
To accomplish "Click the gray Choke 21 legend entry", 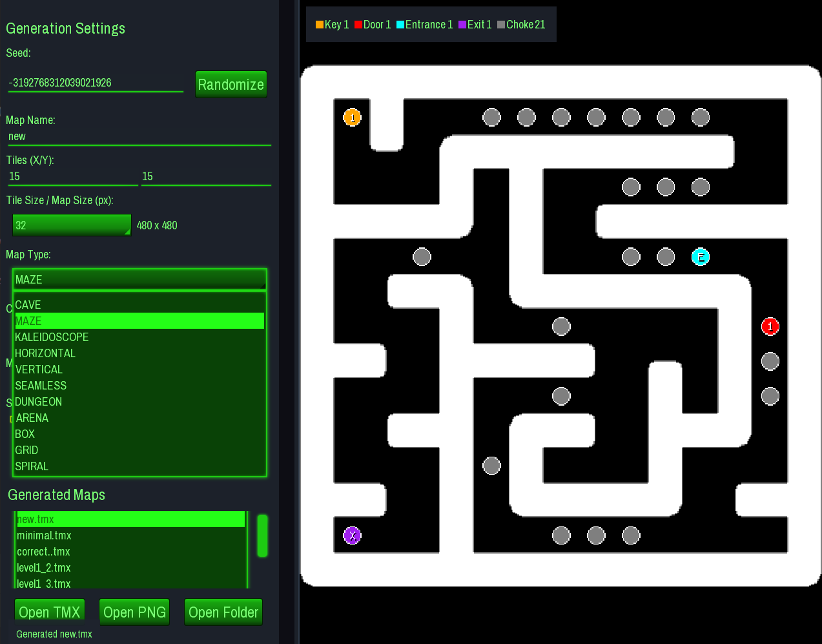I will click(x=522, y=25).
